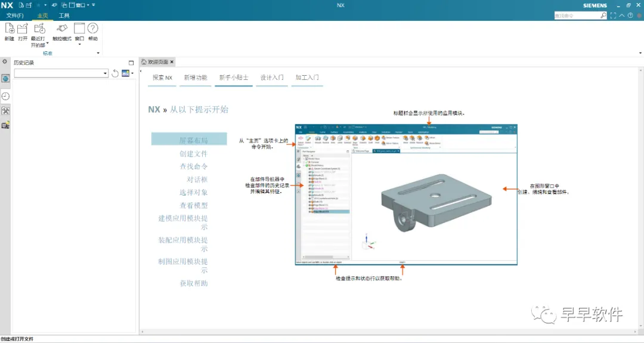Collapse the side panel with small arrow
Screen dimensions: 644x343
tap(141, 71)
